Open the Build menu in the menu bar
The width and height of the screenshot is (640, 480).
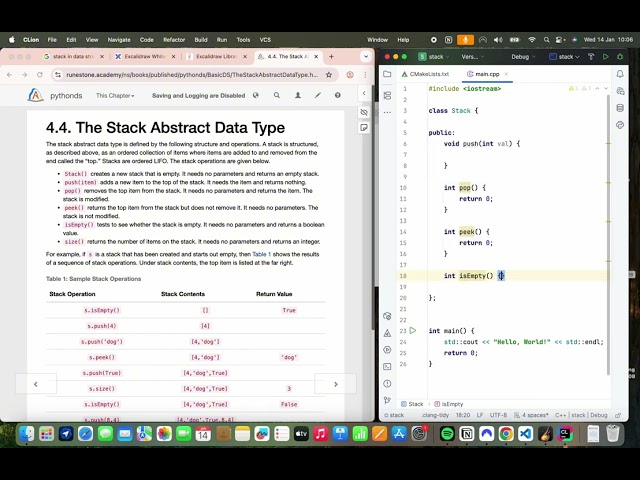pos(201,40)
